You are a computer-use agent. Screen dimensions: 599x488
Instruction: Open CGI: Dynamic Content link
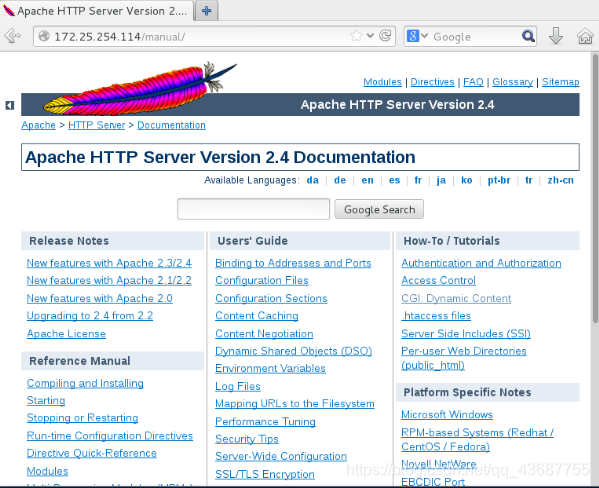[456, 298]
